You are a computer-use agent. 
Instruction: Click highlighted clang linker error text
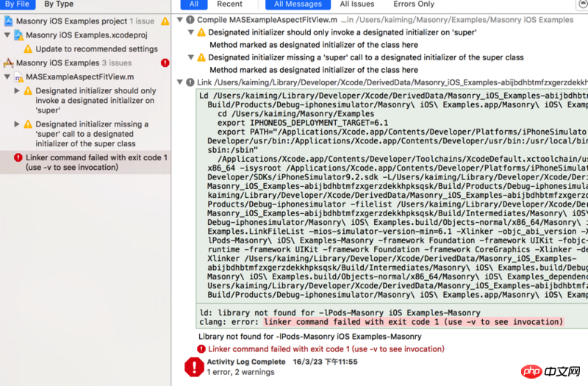point(413,322)
